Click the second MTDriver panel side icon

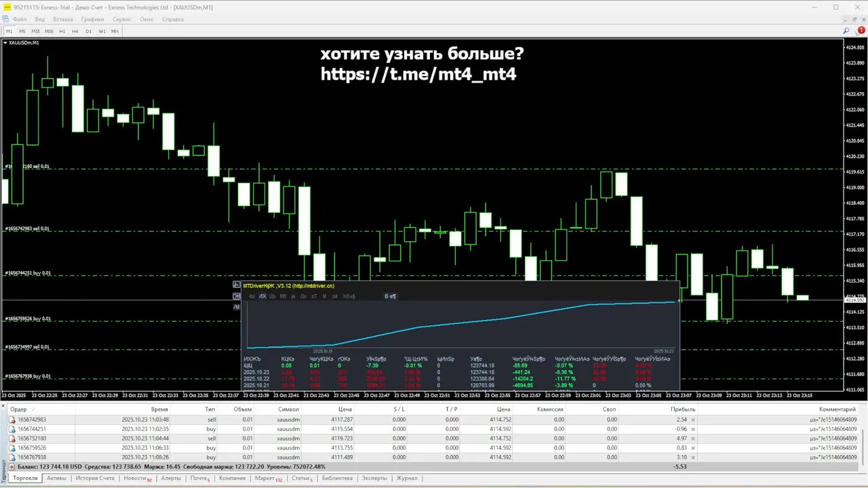point(237,296)
